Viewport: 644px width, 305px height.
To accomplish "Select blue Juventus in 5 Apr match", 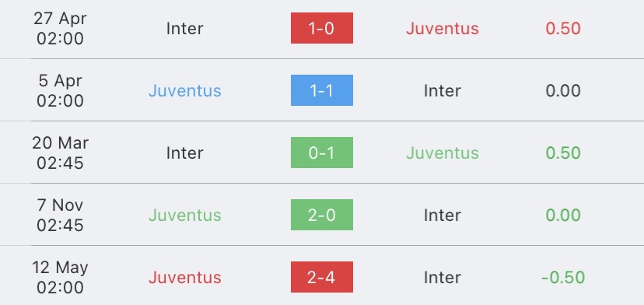I will point(185,91).
